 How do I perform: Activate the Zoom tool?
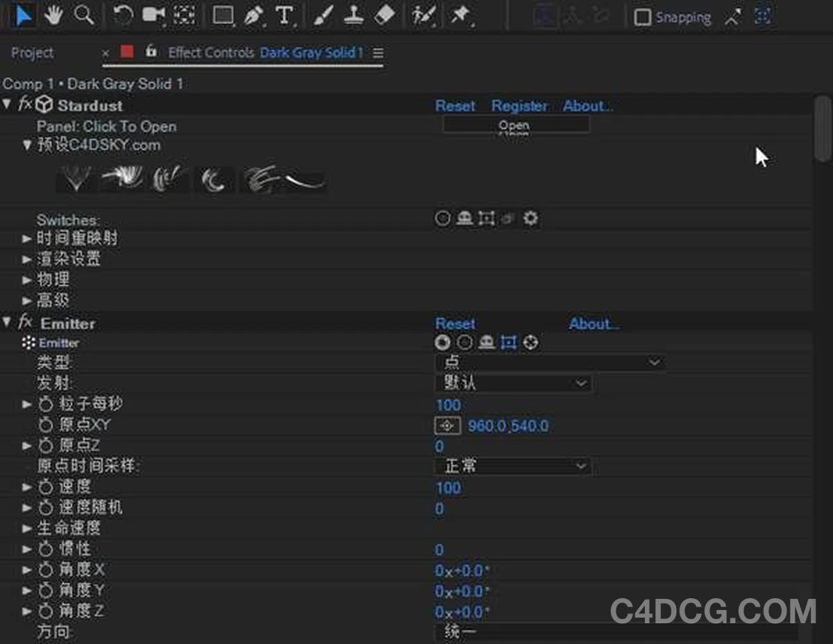(83, 15)
